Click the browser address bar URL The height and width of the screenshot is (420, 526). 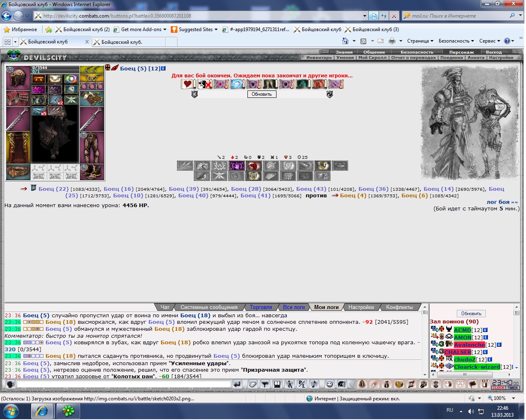coord(117,16)
